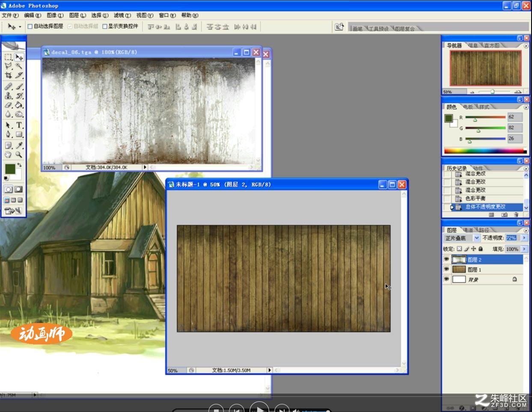Image resolution: width=532 pixels, height=412 pixels.
Task: Open the 滤镜 menu
Action: click(122, 15)
